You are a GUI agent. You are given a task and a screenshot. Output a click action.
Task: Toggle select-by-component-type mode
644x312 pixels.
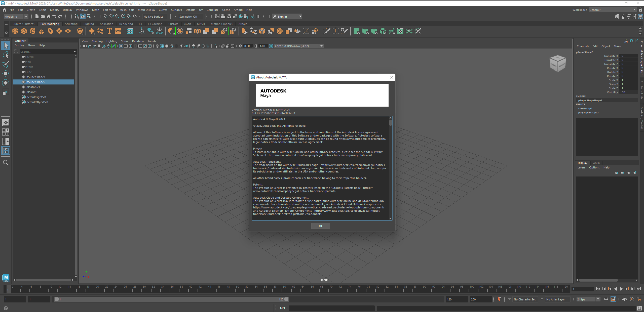point(89,16)
